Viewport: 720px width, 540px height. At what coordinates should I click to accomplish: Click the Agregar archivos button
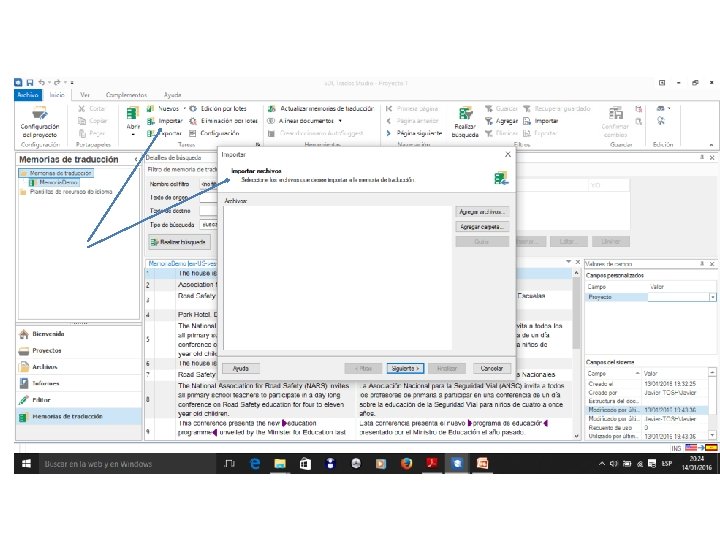(482, 212)
